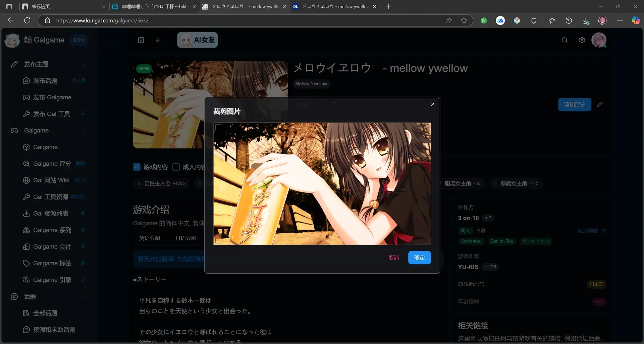Open browser more options menu

tap(620, 20)
